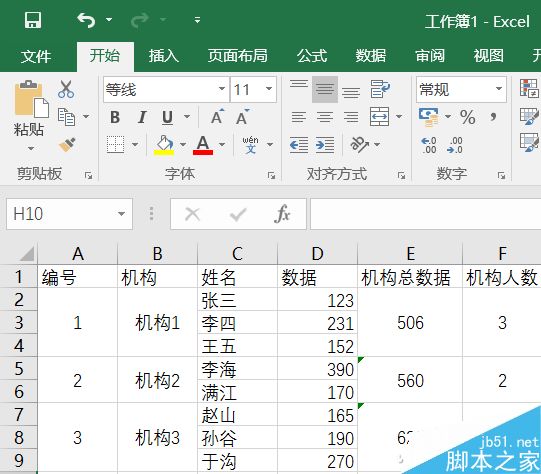Viewport: 541px width, 474px height.
Task: Open the font size dropdown
Action: click(269, 89)
